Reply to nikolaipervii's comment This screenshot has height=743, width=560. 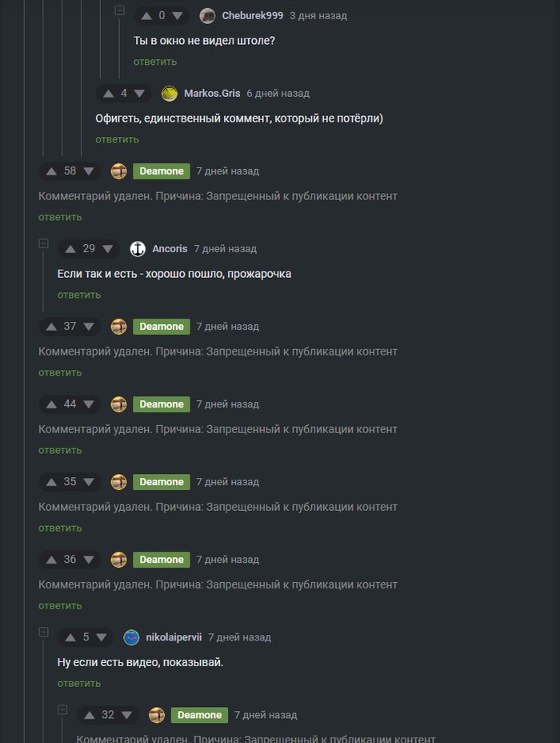click(79, 683)
